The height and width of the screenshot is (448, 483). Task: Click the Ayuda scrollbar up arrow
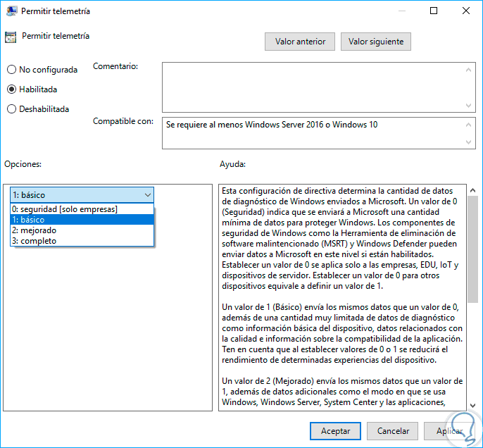point(472,190)
